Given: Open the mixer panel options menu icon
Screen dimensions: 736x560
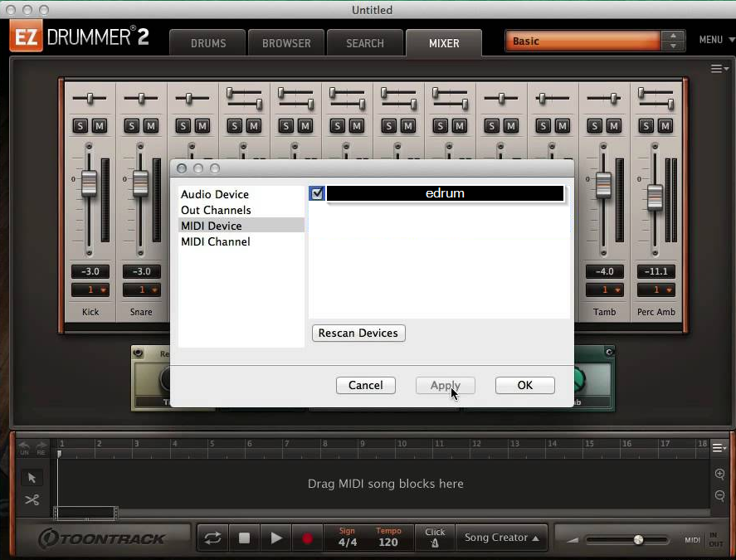Looking at the screenshot, I should pyautogui.click(x=719, y=69).
